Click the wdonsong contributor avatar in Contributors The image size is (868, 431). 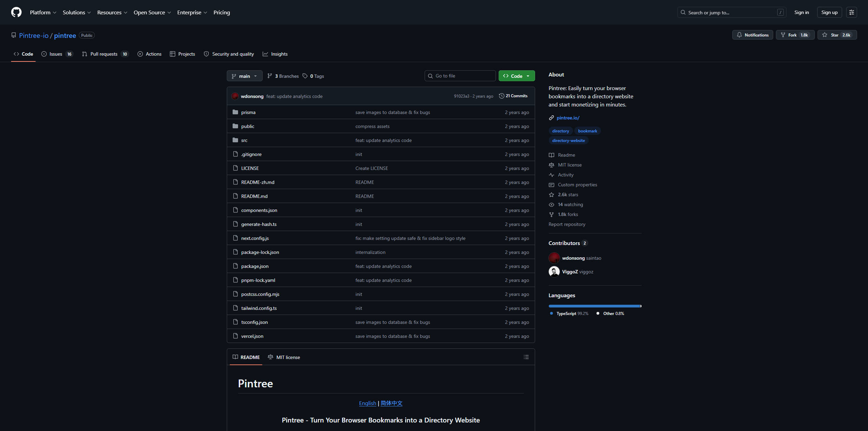pyautogui.click(x=554, y=258)
